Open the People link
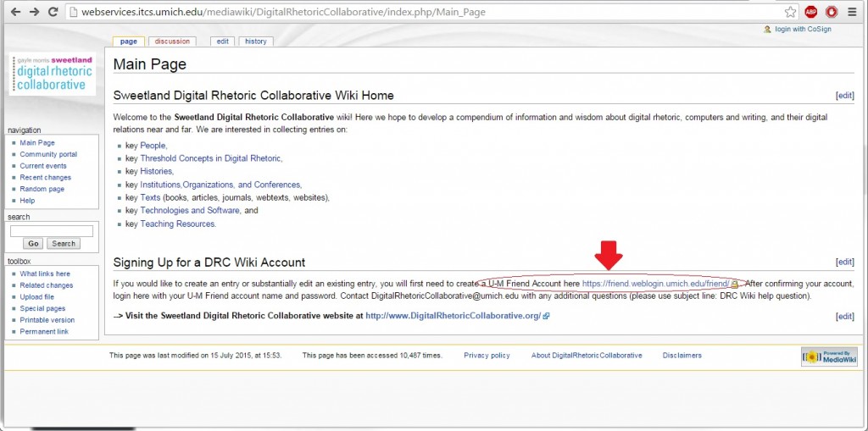868x431 pixels. tap(153, 146)
